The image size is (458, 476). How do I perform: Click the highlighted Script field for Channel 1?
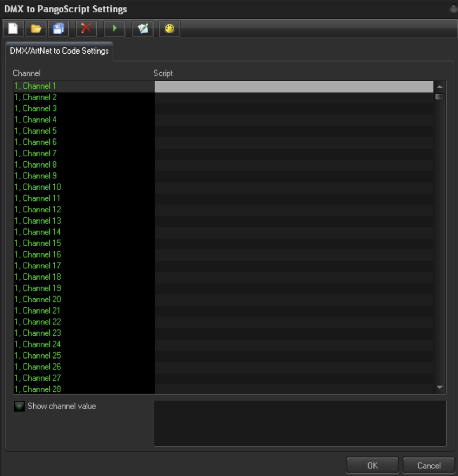[294, 87]
